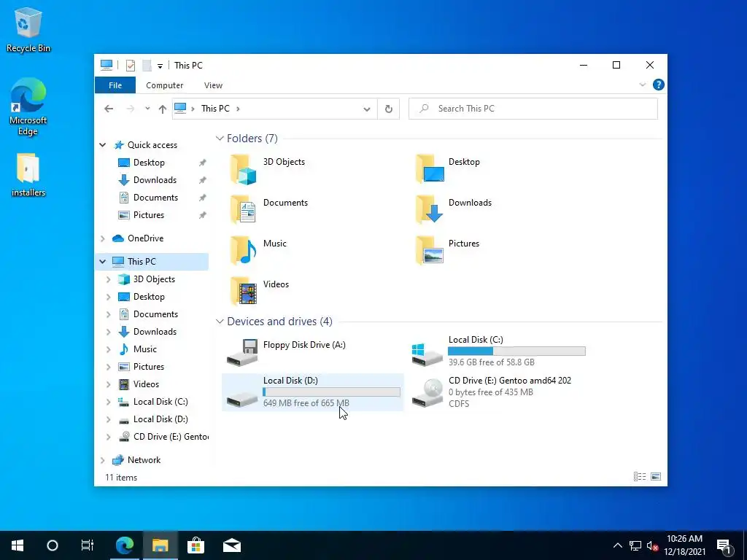This screenshot has height=560, width=747.
Task: Select Pictures under Quick access
Action: tap(149, 215)
